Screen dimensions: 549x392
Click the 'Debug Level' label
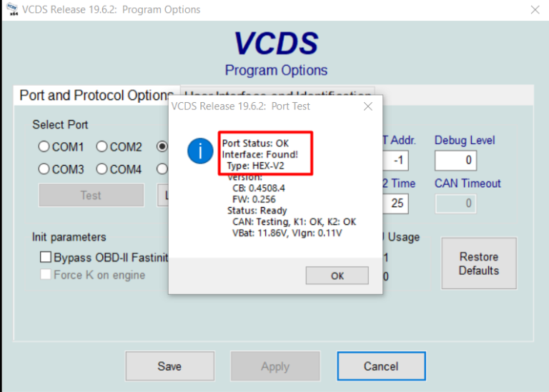pos(465,140)
